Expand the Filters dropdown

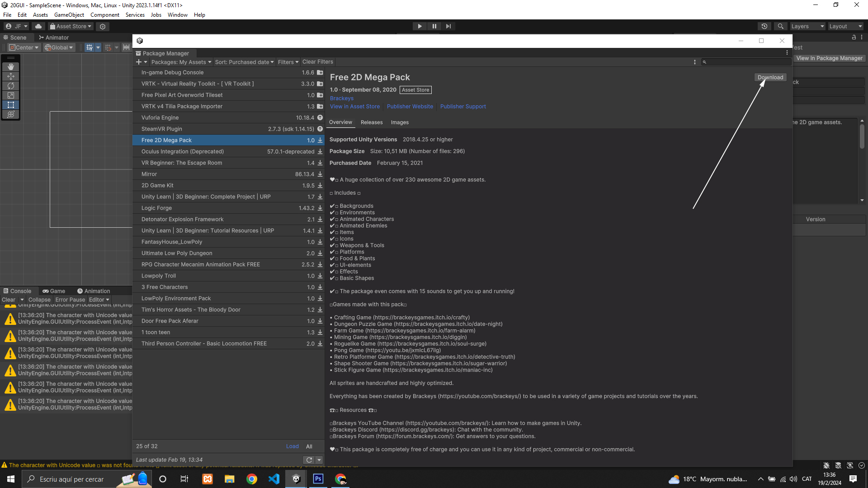(288, 62)
